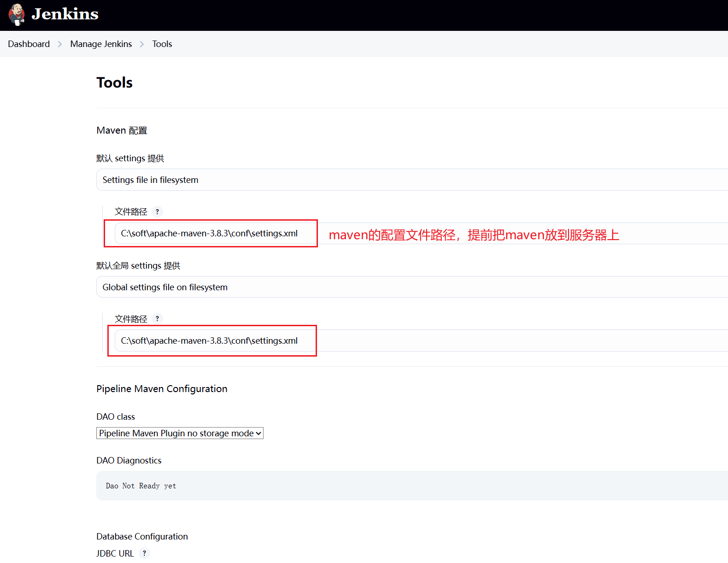This screenshot has height=563, width=728.
Task: Expand the chevron after Dashboard breadcrumb
Action: (x=60, y=44)
